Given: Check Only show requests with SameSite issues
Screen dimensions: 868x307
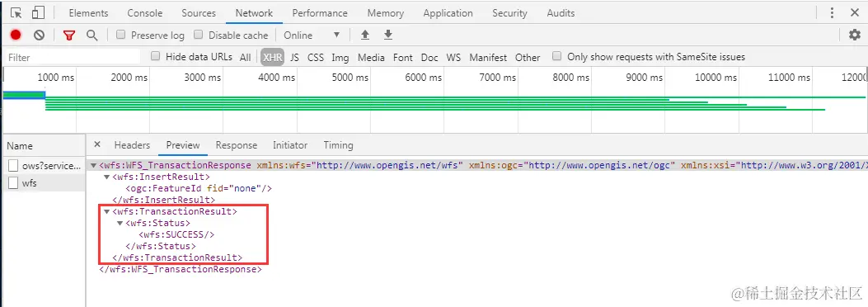Looking at the screenshot, I should point(557,56).
